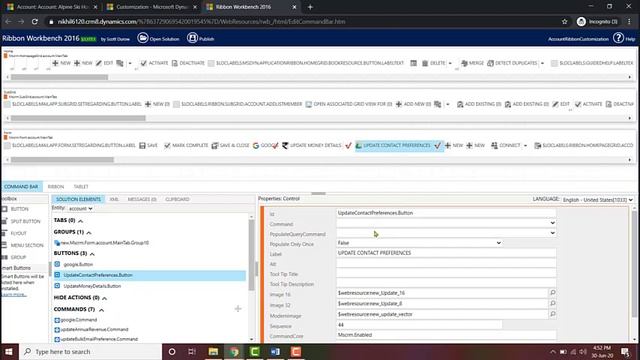Switch to the COMMAND BAR tab

pyautogui.click(x=21, y=187)
